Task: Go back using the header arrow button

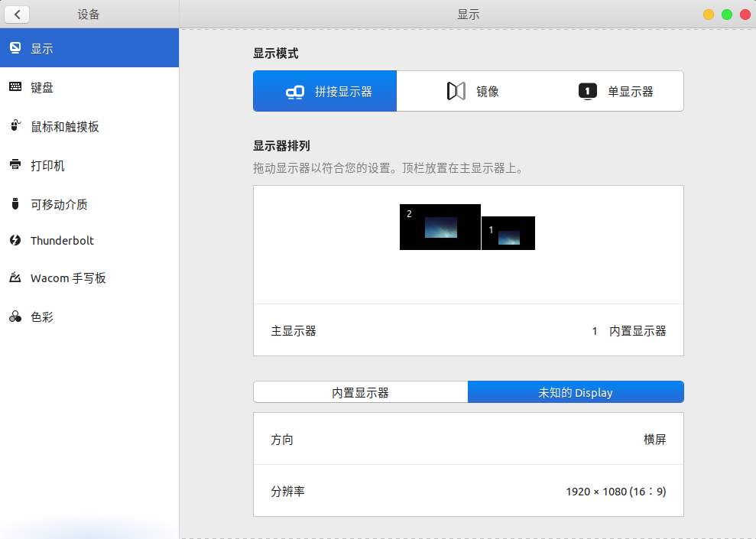Action: (17, 15)
